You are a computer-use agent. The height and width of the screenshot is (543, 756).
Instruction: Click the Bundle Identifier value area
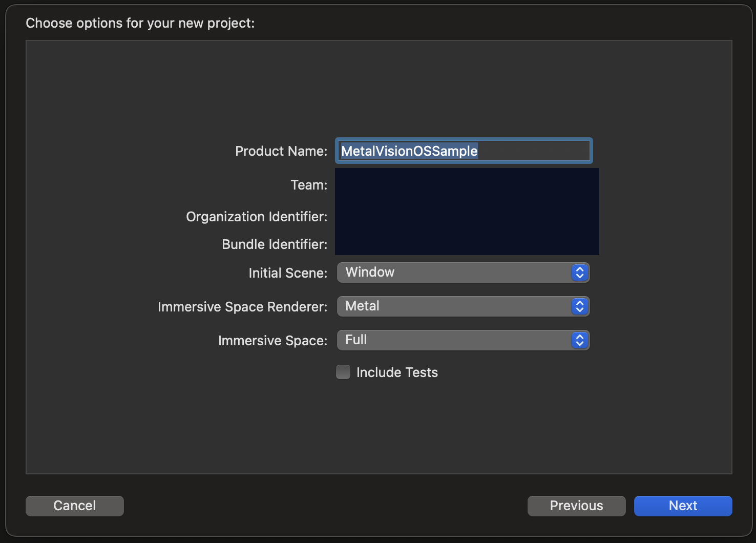[466, 244]
